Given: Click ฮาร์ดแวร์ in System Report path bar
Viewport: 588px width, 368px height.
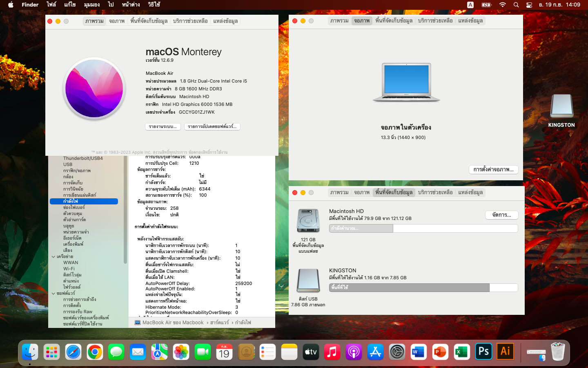Looking at the screenshot, I should point(220,323).
